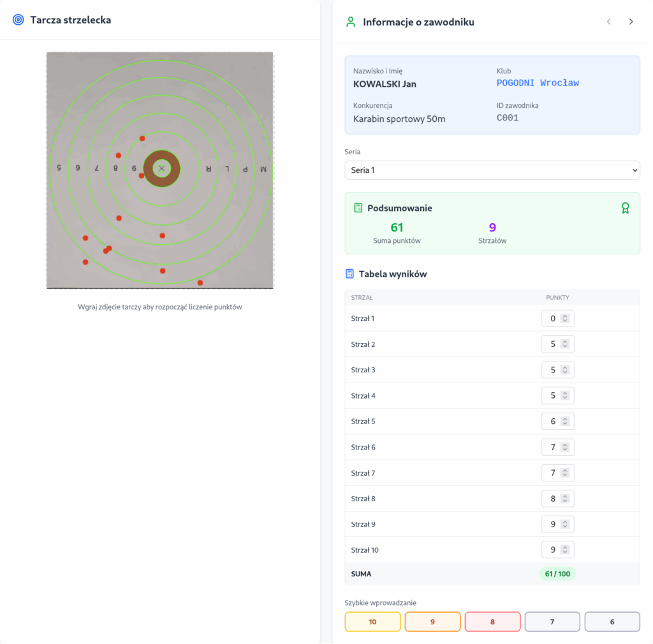This screenshot has width=653, height=644.
Task: Click the award ribbon icon in summary
Action: pos(625,208)
